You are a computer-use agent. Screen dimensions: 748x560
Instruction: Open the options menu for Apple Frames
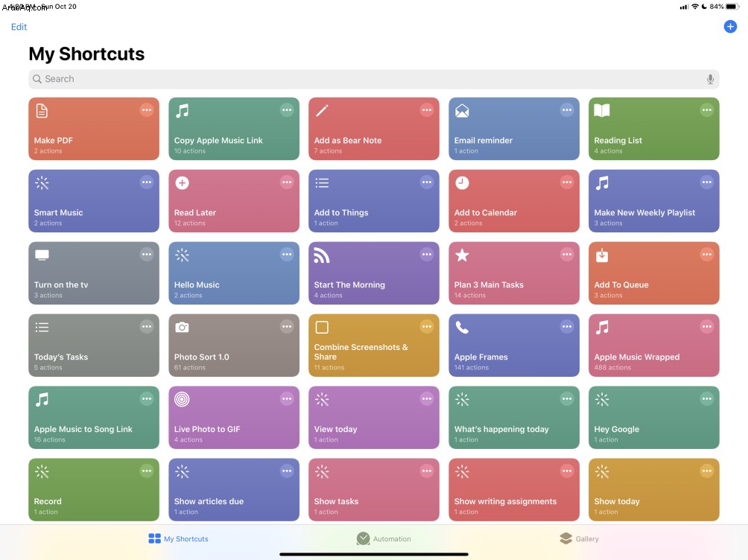(567, 327)
